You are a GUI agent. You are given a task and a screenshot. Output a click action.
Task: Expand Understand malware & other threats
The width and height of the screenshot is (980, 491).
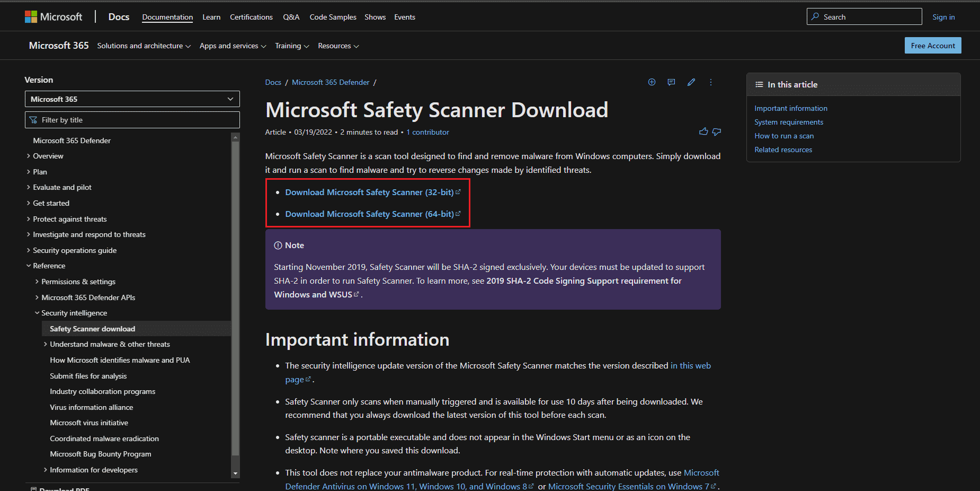tap(46, 344)
